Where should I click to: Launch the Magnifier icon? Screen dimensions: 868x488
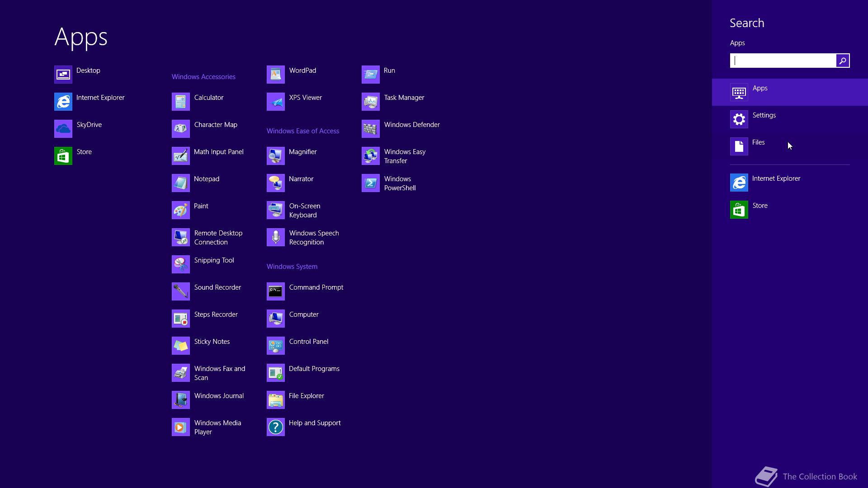point(276,156)
